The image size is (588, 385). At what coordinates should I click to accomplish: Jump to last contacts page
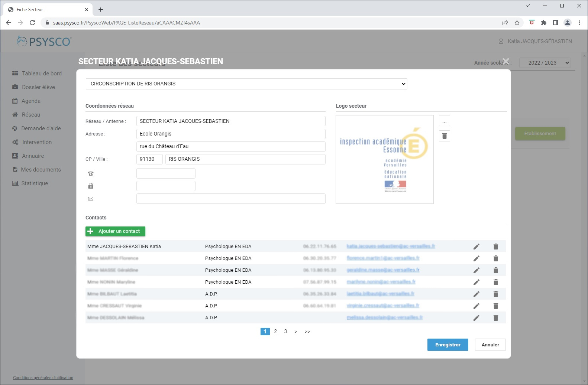(x=307, y=332)
